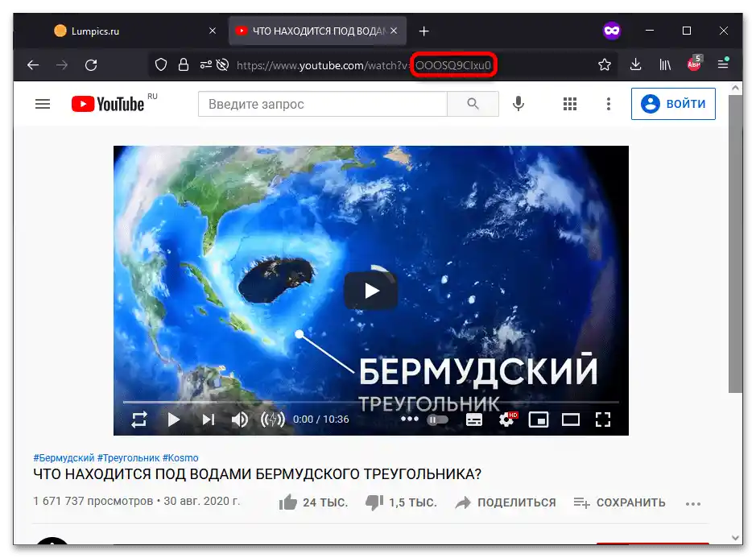Open the Adblock Plus extension
This screenshot has width=756, height=558.
pyautogui.click(x=694, y=63)
